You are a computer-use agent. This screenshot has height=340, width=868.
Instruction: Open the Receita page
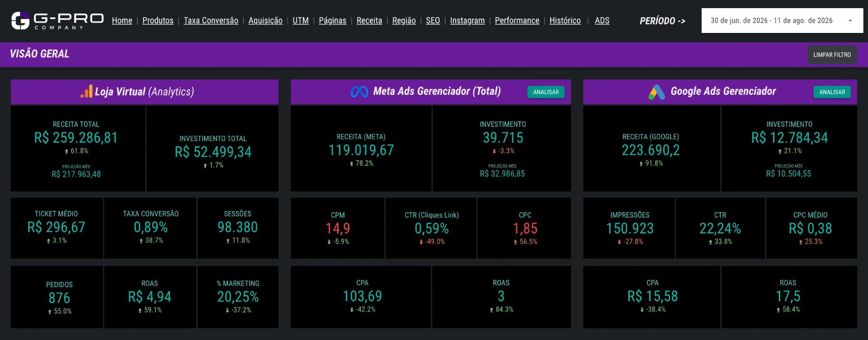pos(369,20)
